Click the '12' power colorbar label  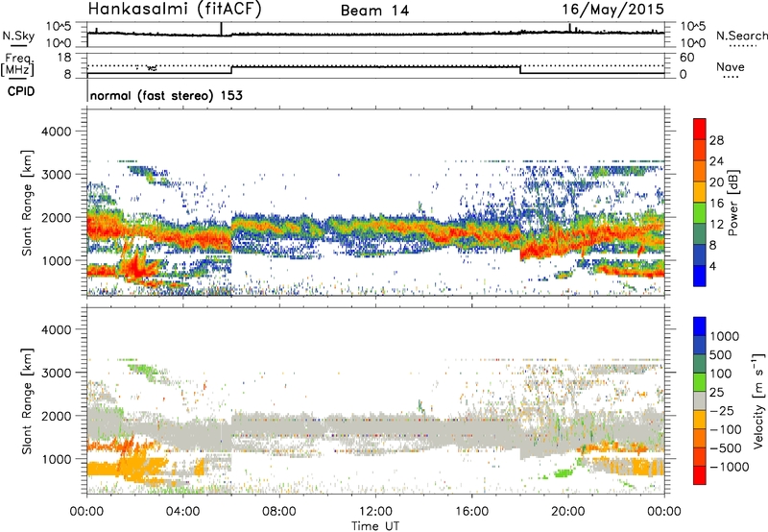tap(716, 224)
